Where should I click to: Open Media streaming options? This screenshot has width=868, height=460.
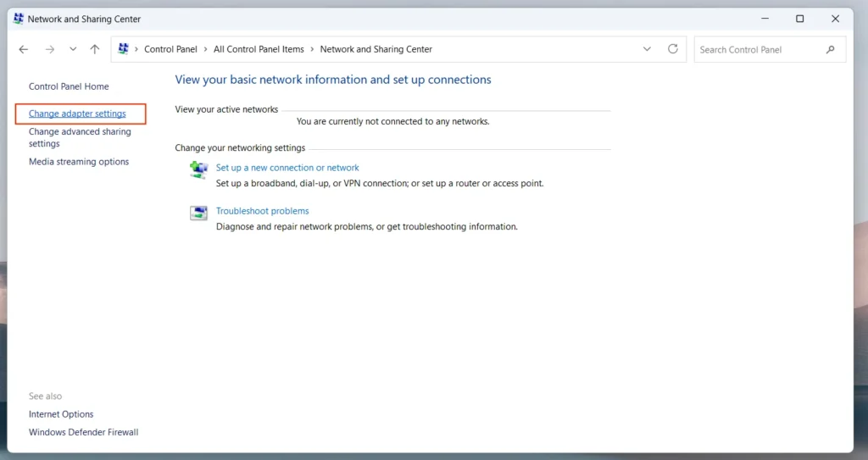point(79,162)
